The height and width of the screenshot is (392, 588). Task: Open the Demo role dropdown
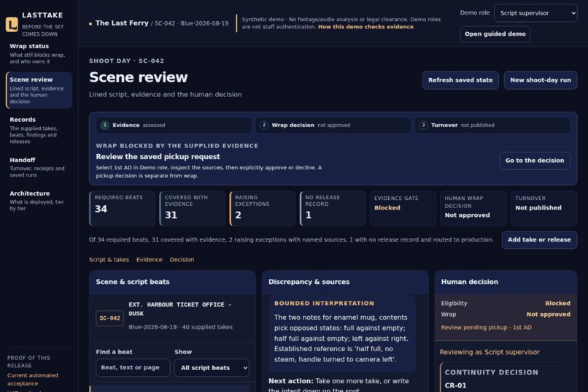[535, 13]
